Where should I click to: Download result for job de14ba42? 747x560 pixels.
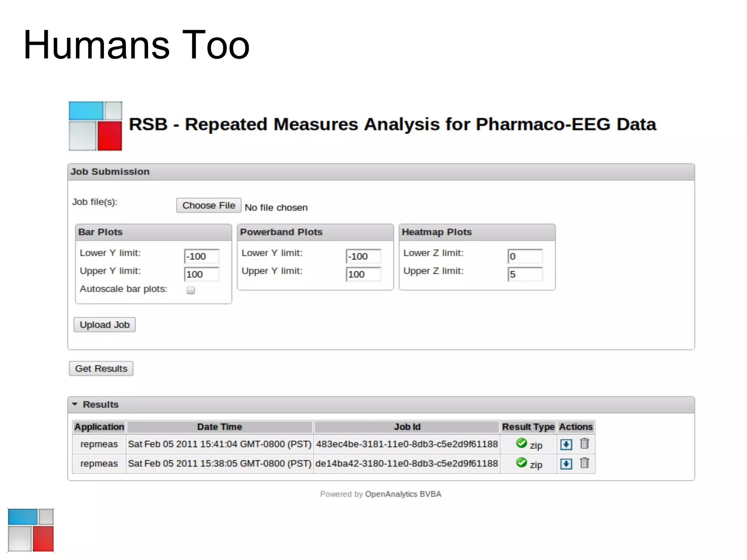(x=566, y=464)
